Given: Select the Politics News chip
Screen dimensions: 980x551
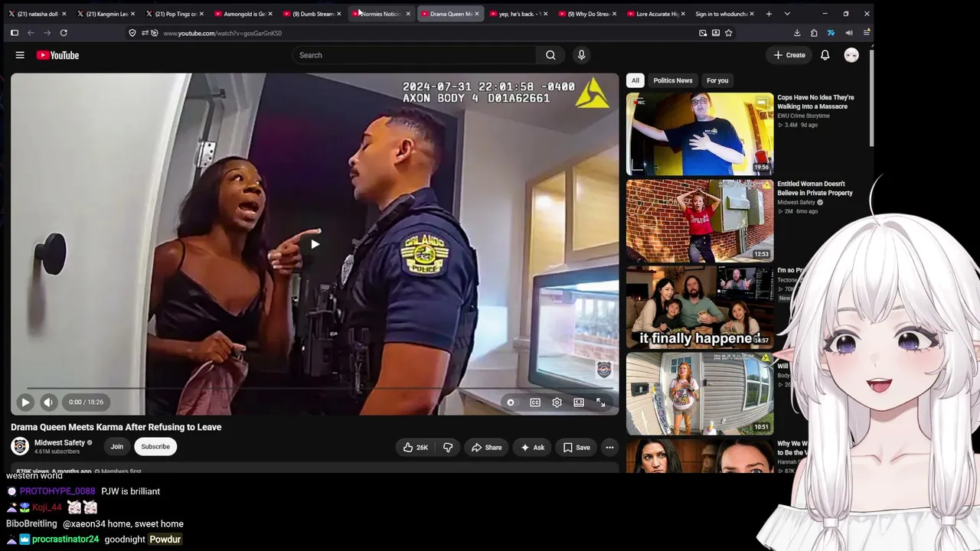Looking at the screenshot, I should pyautogui.click(x=673, y=80).
